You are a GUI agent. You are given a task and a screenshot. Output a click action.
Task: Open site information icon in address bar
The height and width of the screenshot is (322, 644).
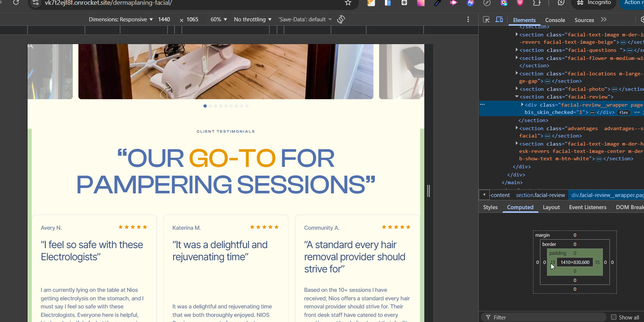click(35, 3)
